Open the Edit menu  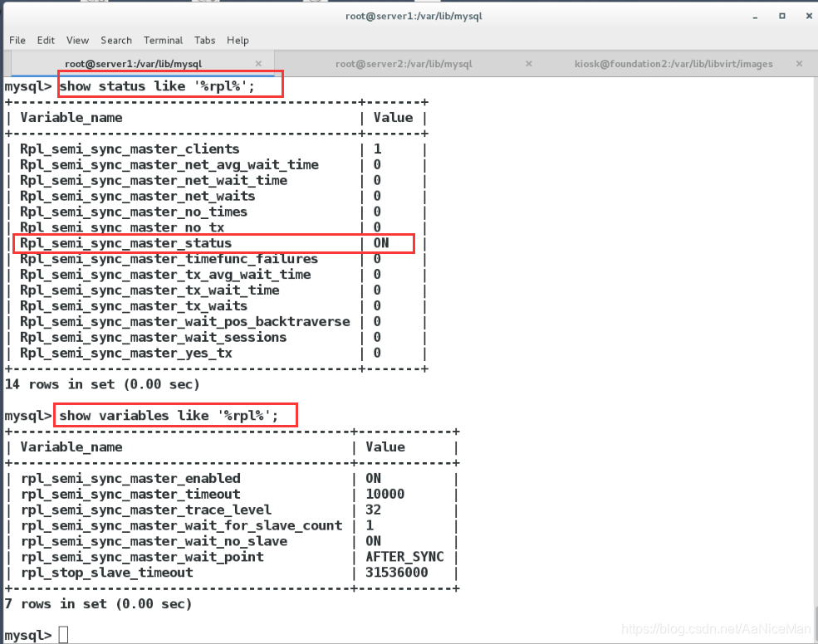point(46,40)
